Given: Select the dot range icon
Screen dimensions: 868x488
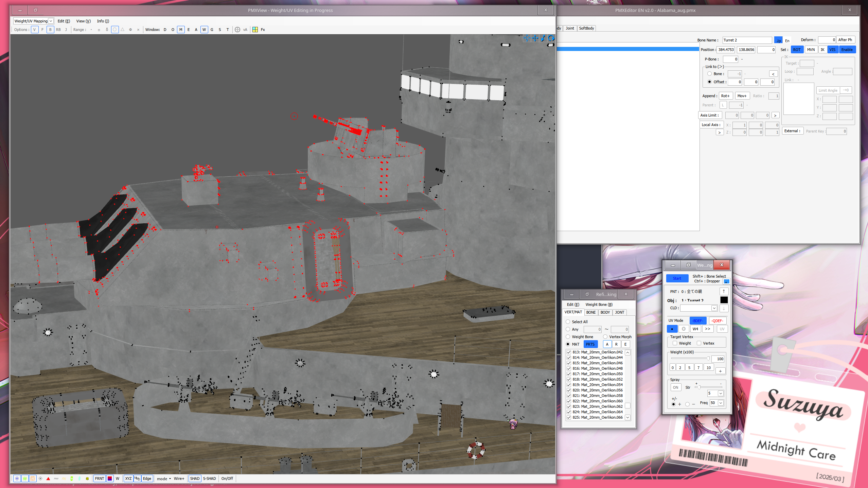Looking at the screenshot, I should click(x=91, y=30).
